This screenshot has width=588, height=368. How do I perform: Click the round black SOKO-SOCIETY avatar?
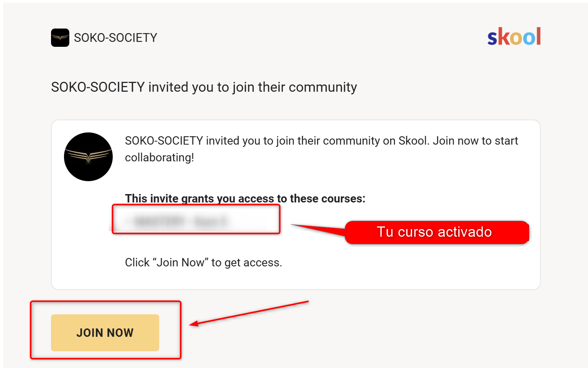click(x=88, y=157)
